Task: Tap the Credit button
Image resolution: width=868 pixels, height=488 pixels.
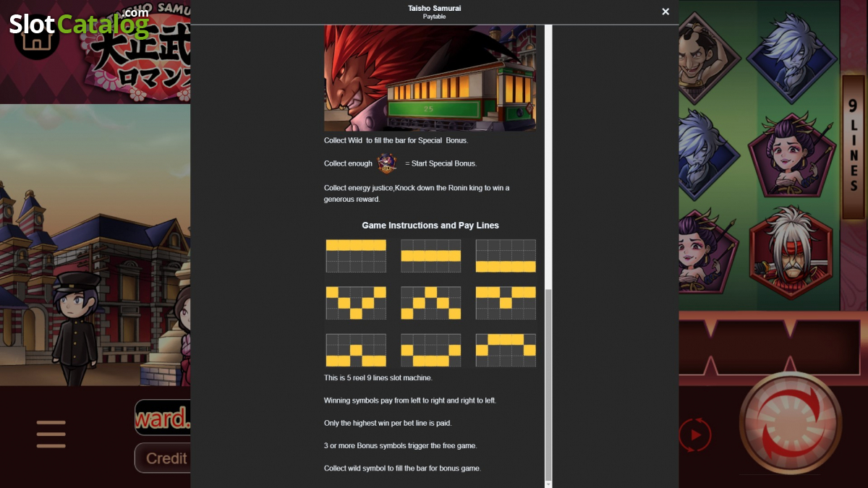Action: click(163, 458)
